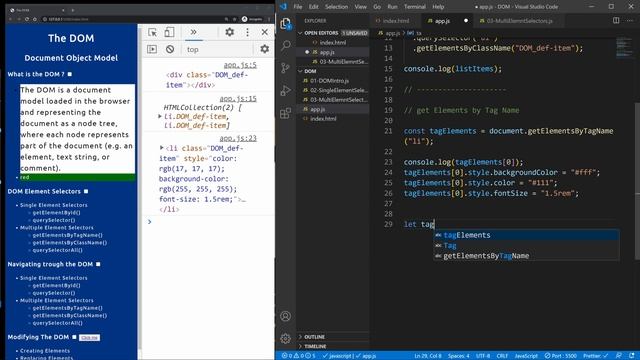Click the 'Click me' button on the page
The image size is (640, 360).
coord(89,338)
